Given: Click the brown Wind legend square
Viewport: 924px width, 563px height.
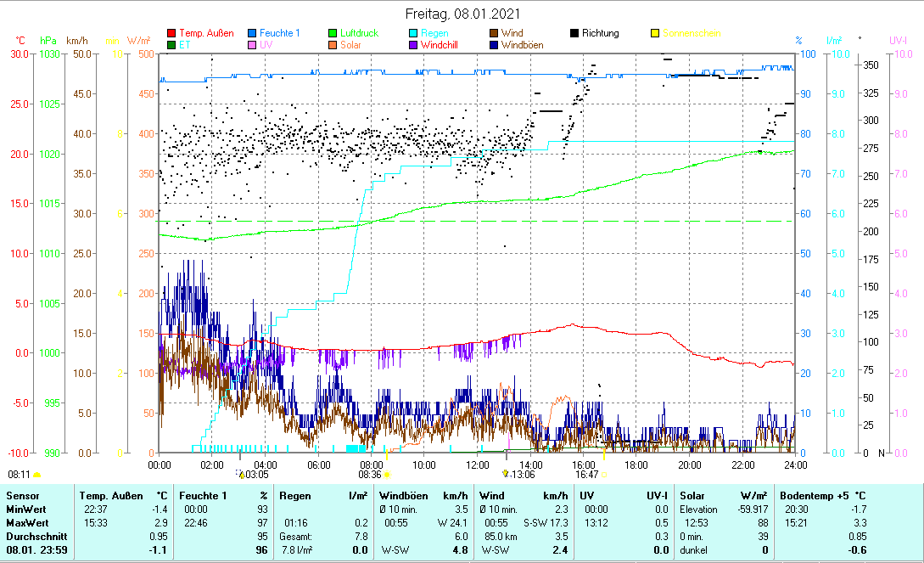Looking at the screenshot, I should point(495,34).
